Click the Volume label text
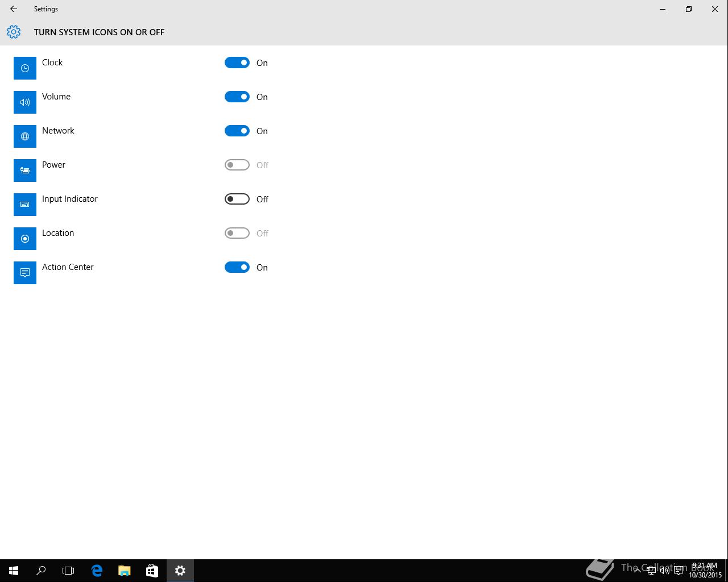The image size is (728, 582). tap(56, 97)
